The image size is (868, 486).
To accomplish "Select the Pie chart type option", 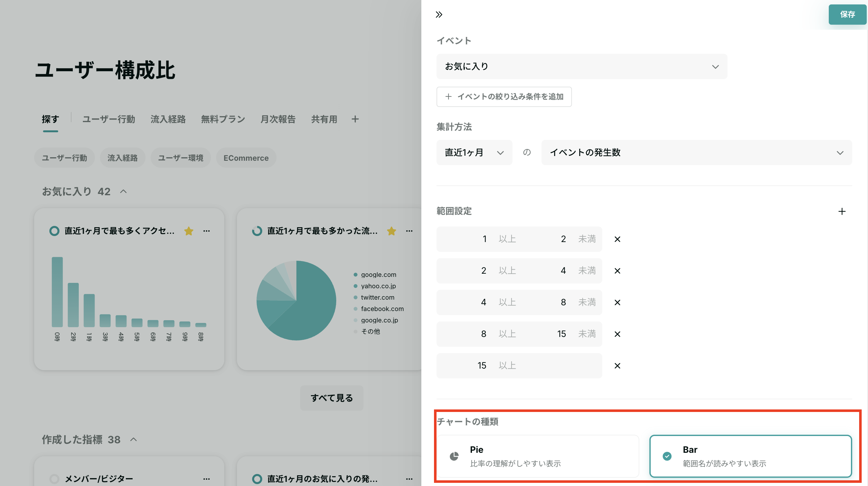I will pyautogui.click(x=538, y=456).
